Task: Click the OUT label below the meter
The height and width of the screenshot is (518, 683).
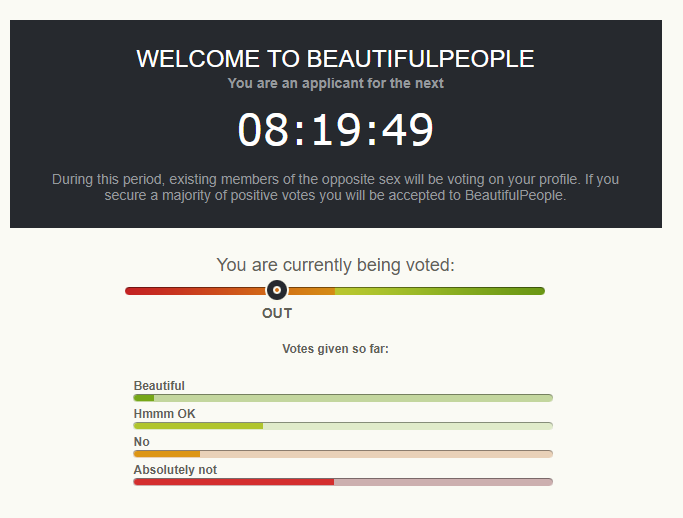Action: click(277, 313)
